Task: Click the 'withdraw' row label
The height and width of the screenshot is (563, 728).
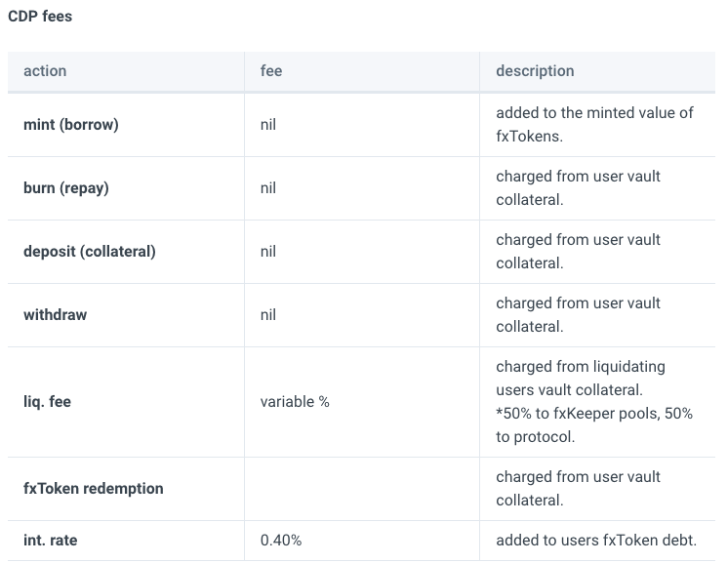Action: pyautogui.click(x=55, y=315)
